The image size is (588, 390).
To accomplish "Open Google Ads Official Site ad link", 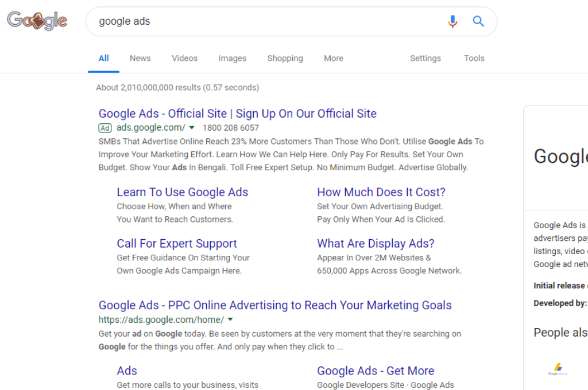I will (237, 114).
